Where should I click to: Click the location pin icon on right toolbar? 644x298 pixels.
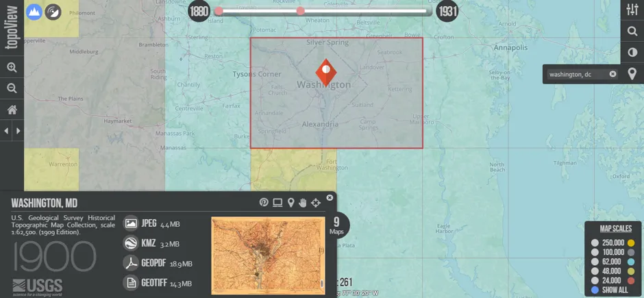click(632, 74)
